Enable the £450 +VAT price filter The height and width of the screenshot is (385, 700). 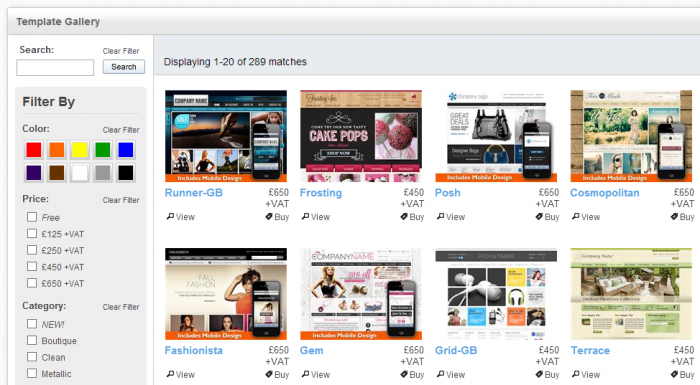pyautogui.click(x=32, y=267)
